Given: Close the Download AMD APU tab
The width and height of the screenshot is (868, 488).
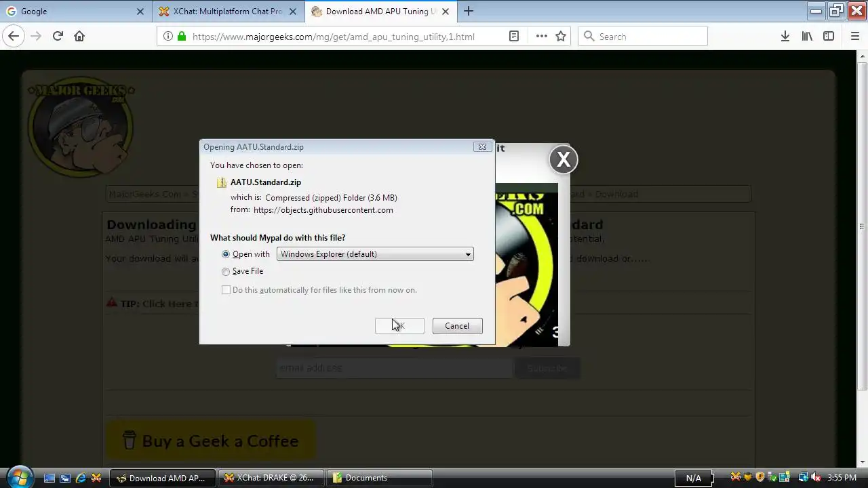Looking at the screenshot, I should click(x=446, y=11).
